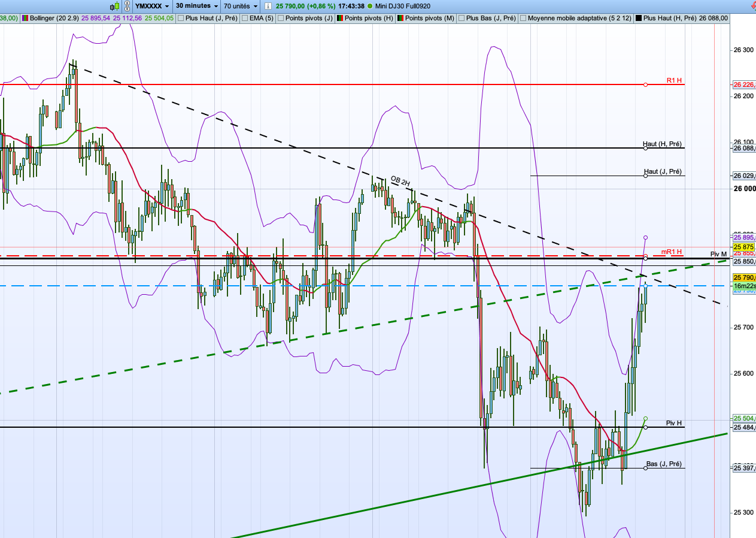The height and width of the screenshot is (538, 756).
Task: Click the 25 790,00 (+0,86 %) price readout
Action: coord(305,6)
